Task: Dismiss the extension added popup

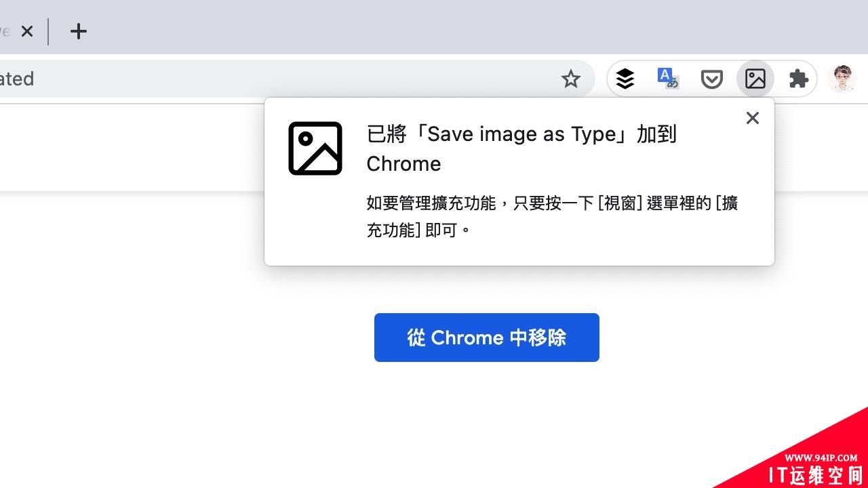Action: [x=752, y=118]
